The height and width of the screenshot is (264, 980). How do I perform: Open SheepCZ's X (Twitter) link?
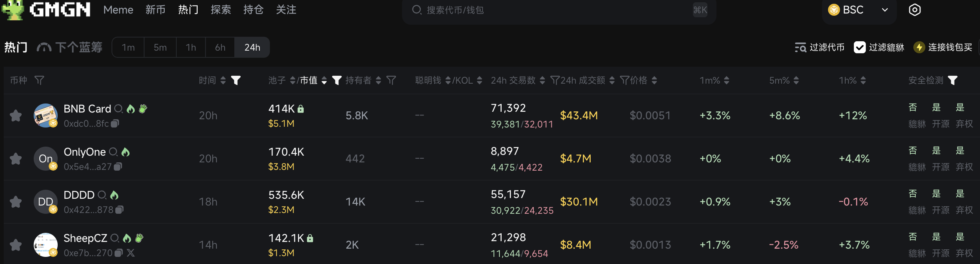[x=131, y=253]
